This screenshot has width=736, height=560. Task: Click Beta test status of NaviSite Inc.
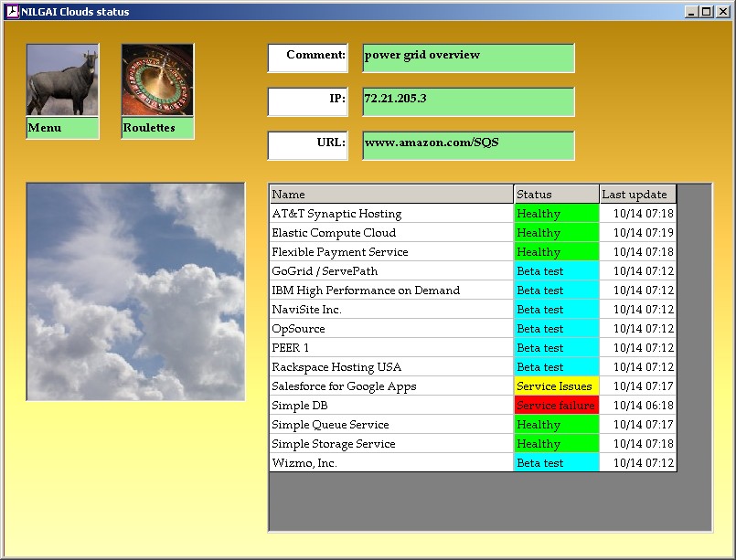(557, 310)
